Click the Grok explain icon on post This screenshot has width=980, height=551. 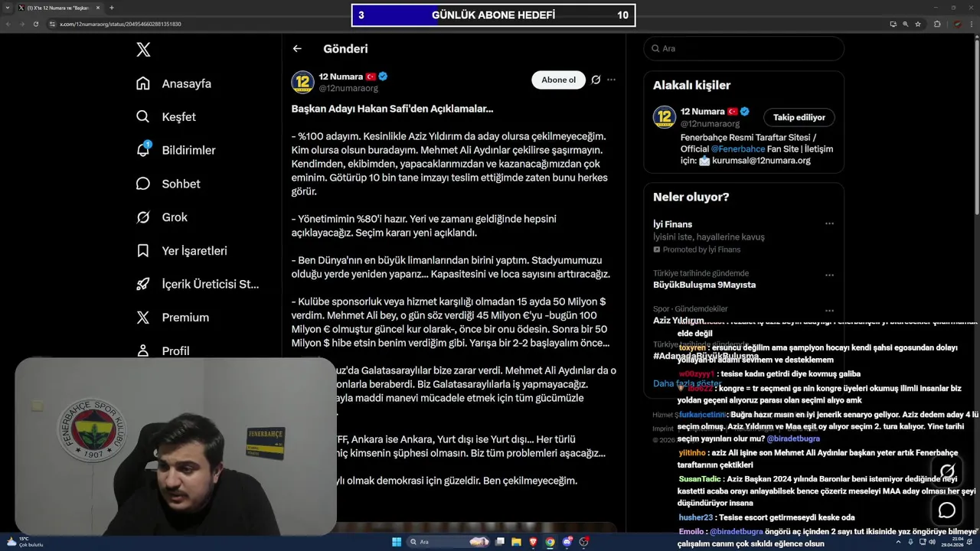click(x=596, y=80)
